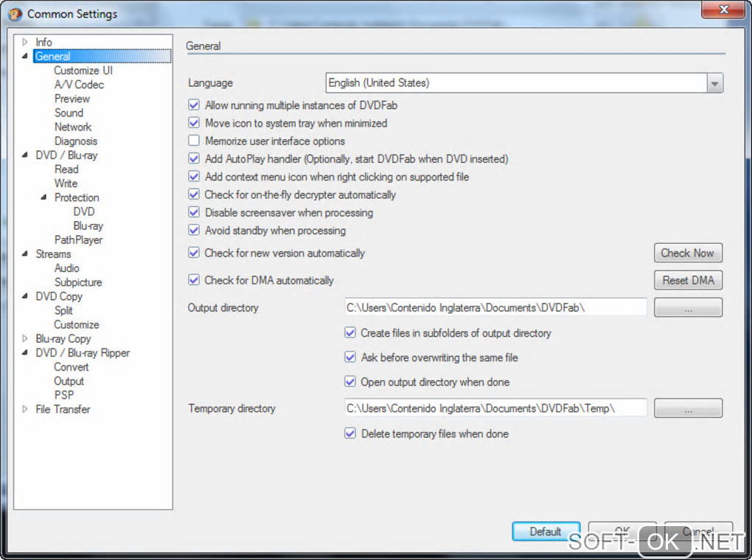
Task: Open A/V Codec settings
Action: pyautogui.click(x=79, y=85)
